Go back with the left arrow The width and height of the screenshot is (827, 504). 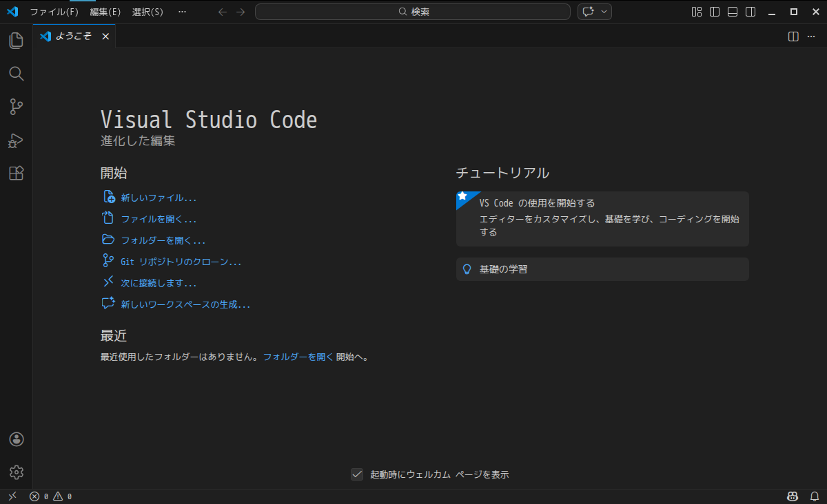(222, 12)
